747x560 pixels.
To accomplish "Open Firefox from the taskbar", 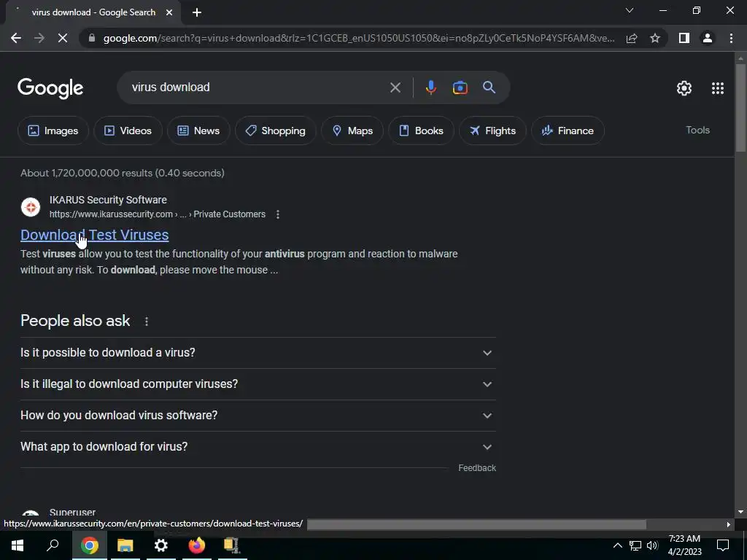I will pos(197,545).
